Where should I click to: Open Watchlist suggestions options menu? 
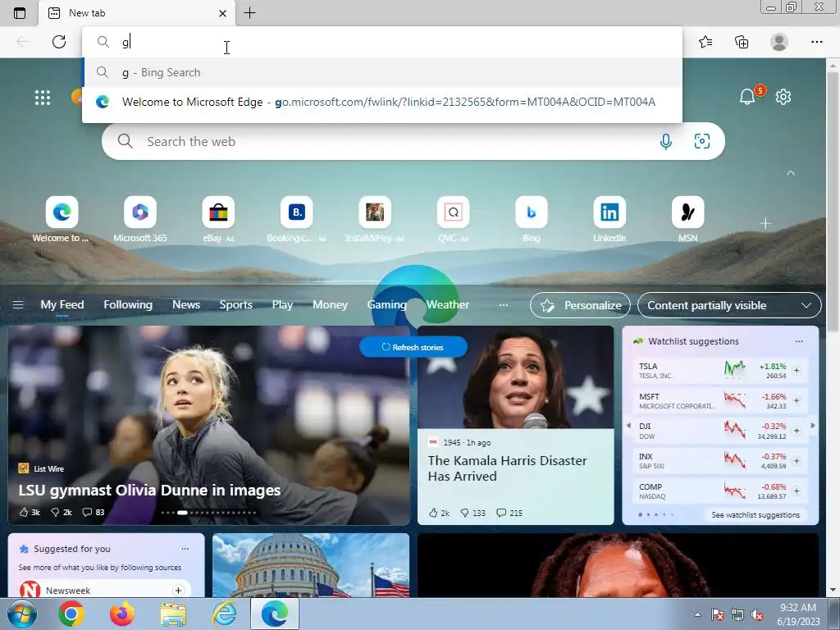pyautogui.click(x=799, y=341)
